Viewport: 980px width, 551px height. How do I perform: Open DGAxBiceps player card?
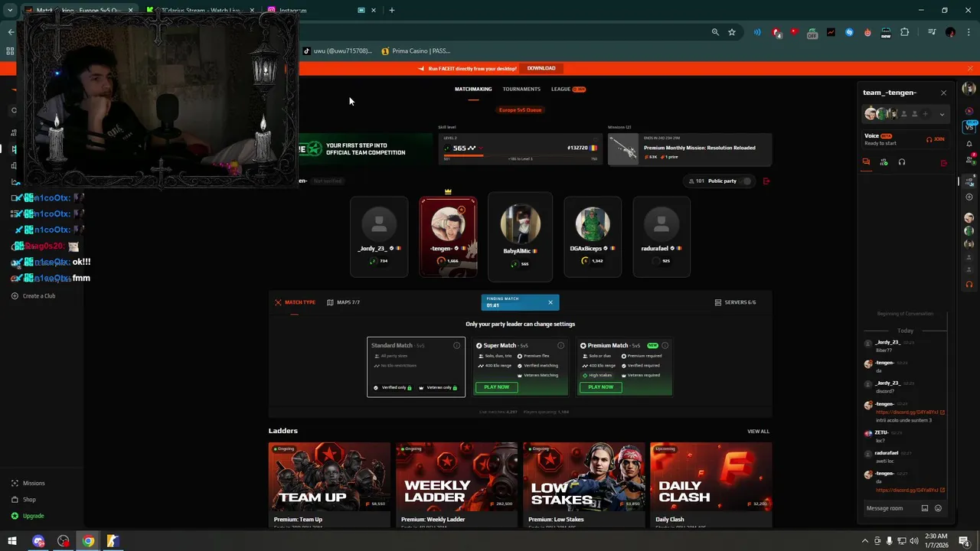[593, 236]
